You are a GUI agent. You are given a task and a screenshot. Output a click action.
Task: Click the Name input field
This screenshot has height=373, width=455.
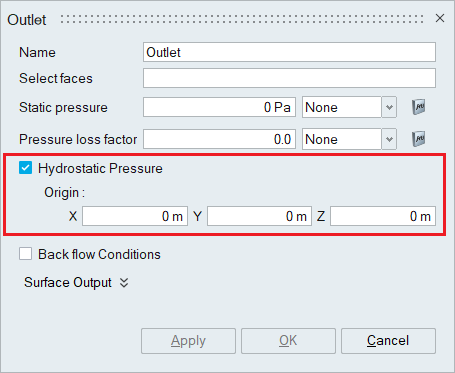click(289, 52)
